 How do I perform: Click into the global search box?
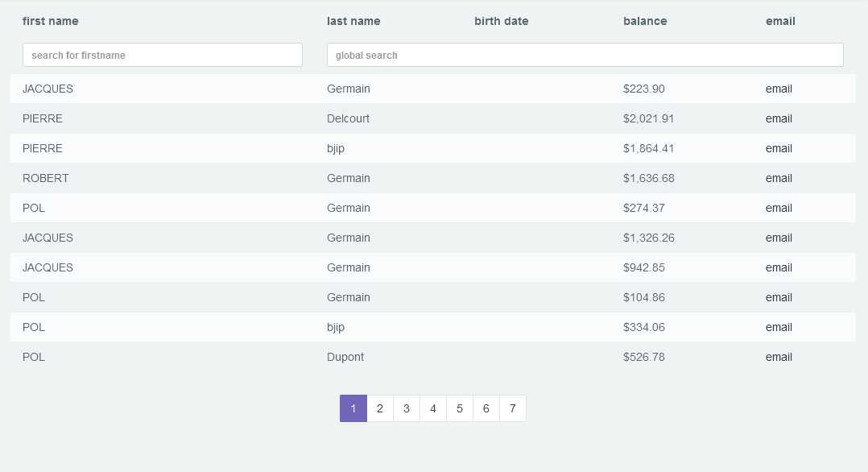coord(585,55)
